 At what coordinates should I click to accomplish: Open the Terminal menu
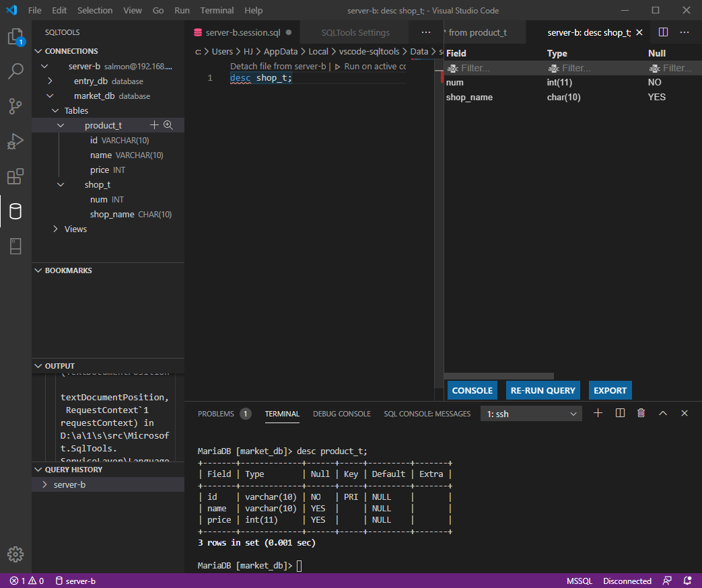[217, 10]
